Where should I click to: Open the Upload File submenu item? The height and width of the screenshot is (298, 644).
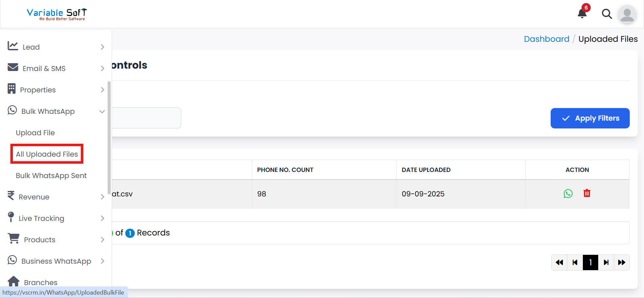click(35, 133)
